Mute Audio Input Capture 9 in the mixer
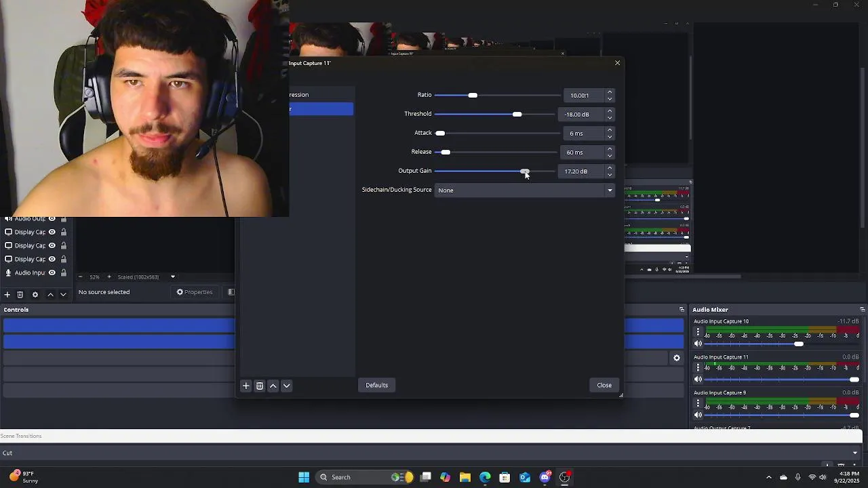Viewport: 868px width, 488px height. [x=698, y=415]
